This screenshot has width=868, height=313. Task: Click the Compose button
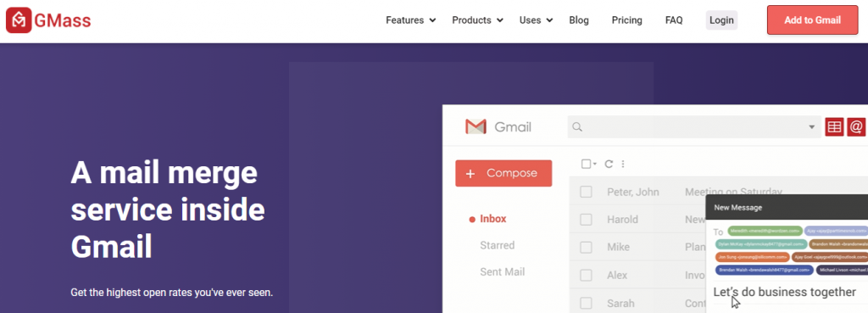tap(504, 173)
